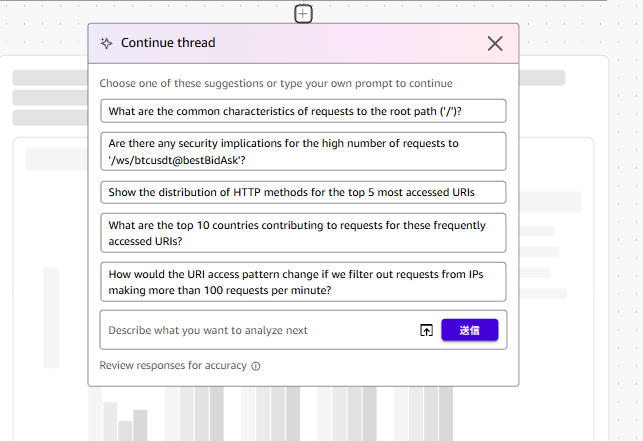Click the 'Continue thread' dialog title
Screen dimensions: 643x441
coord(168,43)
